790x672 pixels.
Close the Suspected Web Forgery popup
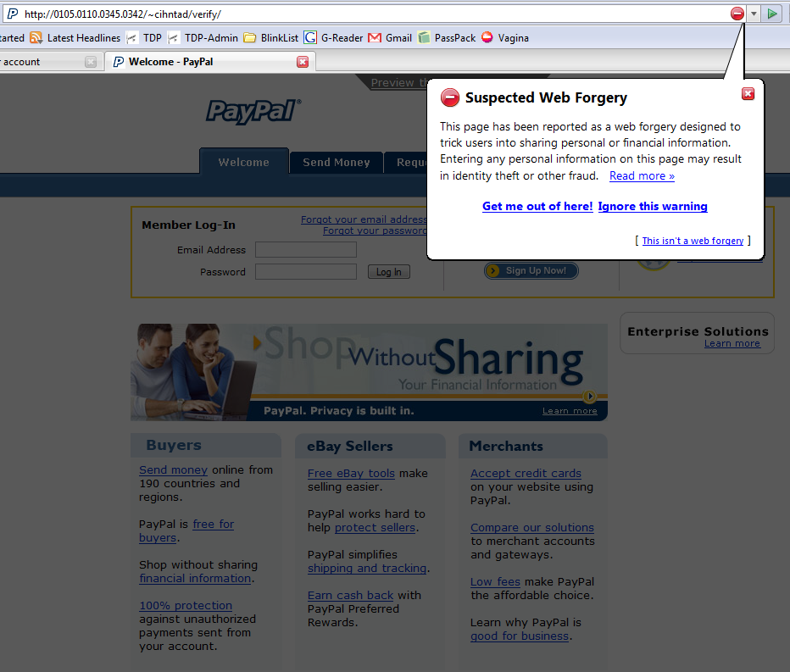click(748, 94)
